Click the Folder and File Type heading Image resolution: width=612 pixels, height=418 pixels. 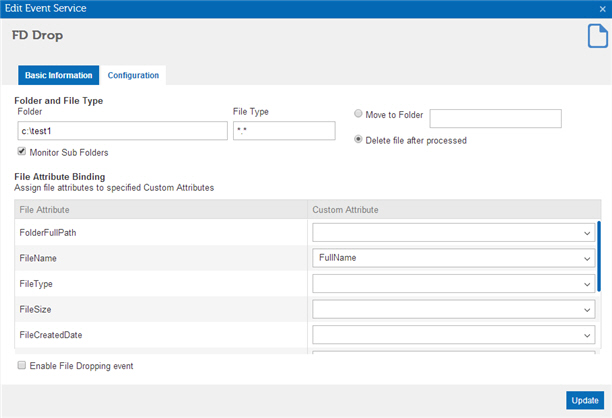59,101
